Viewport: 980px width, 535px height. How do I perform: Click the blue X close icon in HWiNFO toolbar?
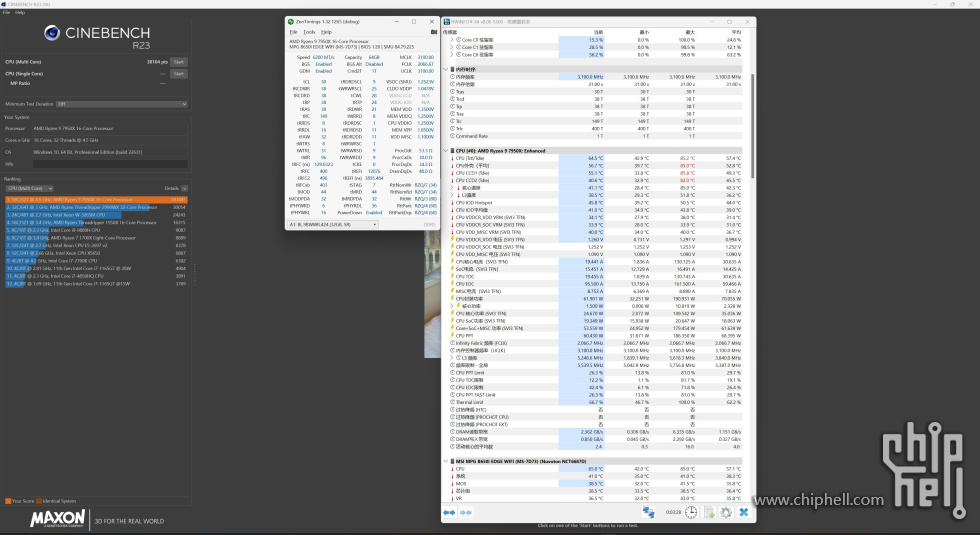pyautogui.click(x=744, y=512)
